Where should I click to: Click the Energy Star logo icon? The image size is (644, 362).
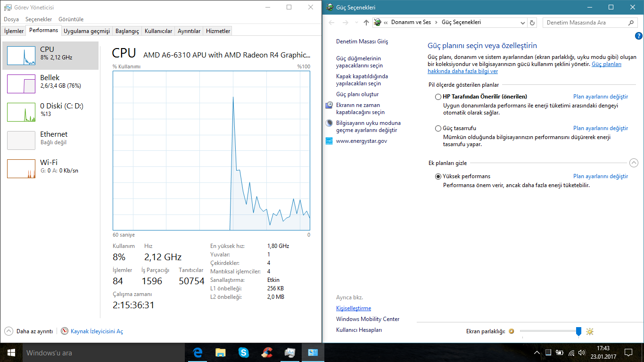[x=329, y=141]
